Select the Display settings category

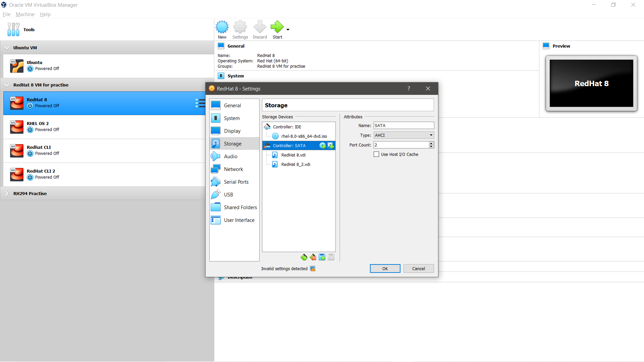pos(234,131)
